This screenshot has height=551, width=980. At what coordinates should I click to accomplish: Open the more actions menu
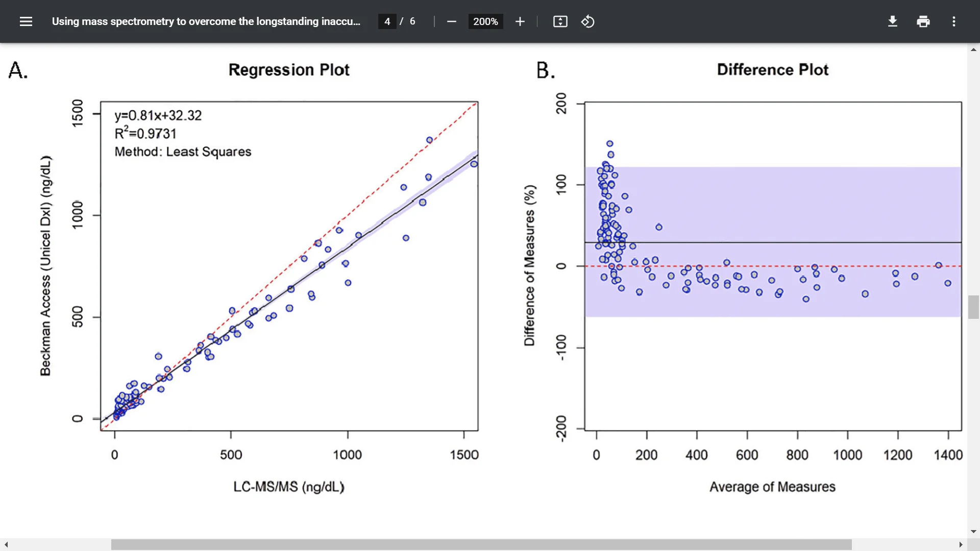tap(953, 21)
